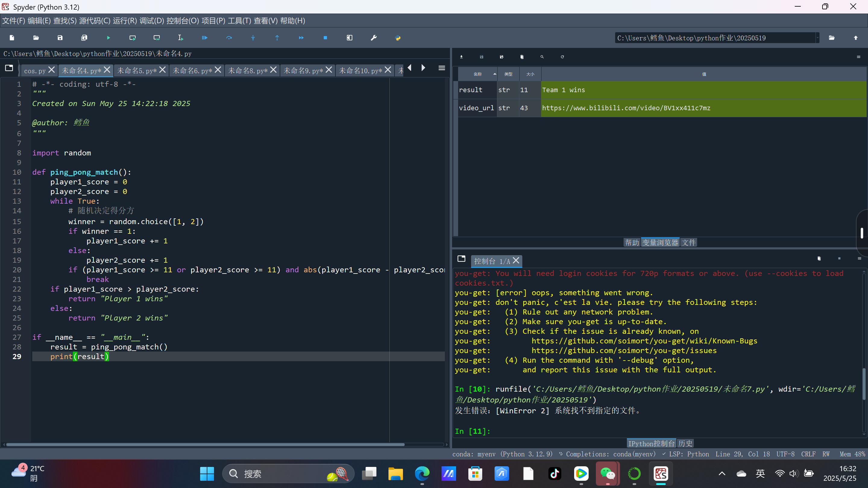
Task: Maximize the current pane from the toolbar
Action: 349,38
